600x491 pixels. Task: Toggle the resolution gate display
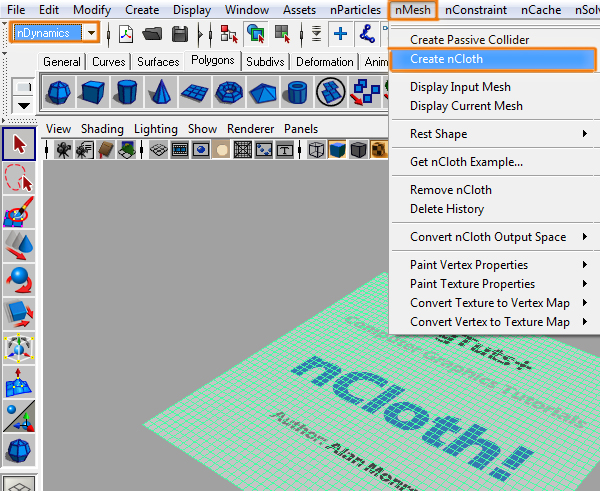[x=201, y=150]
